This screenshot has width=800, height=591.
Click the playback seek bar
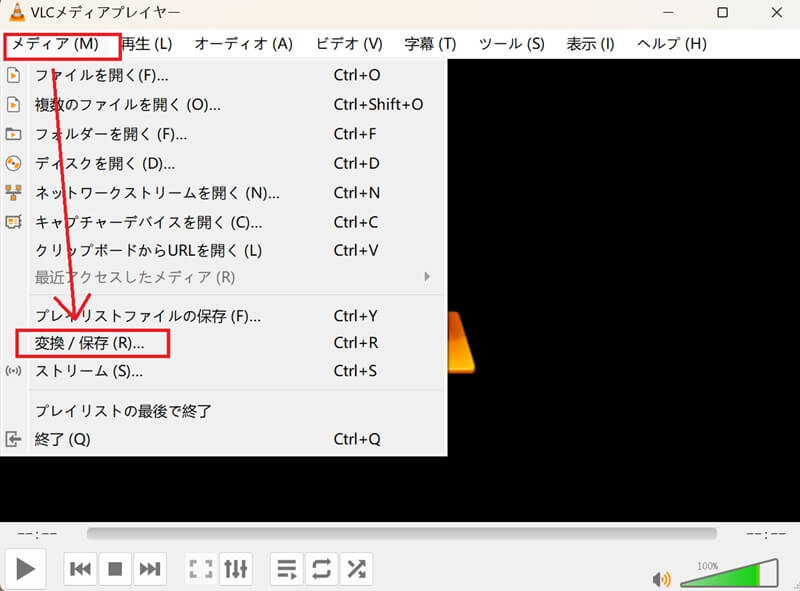click(402, 534)
